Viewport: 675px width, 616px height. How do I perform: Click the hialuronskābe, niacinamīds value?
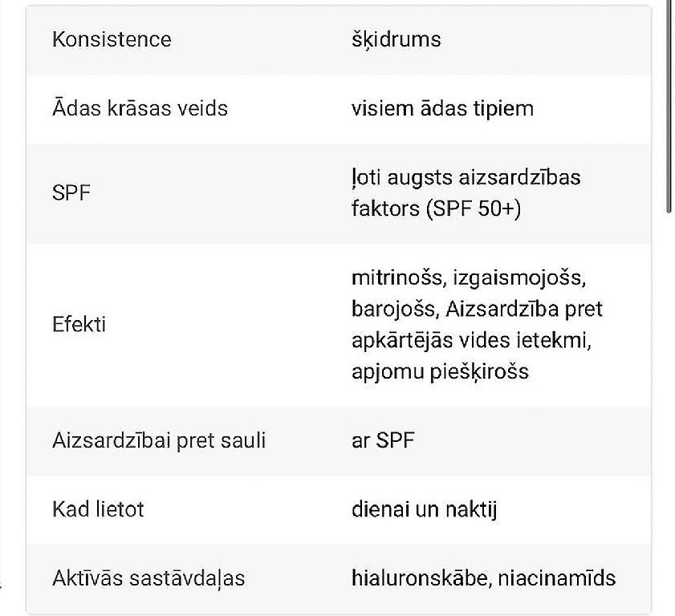coord(484,578)
